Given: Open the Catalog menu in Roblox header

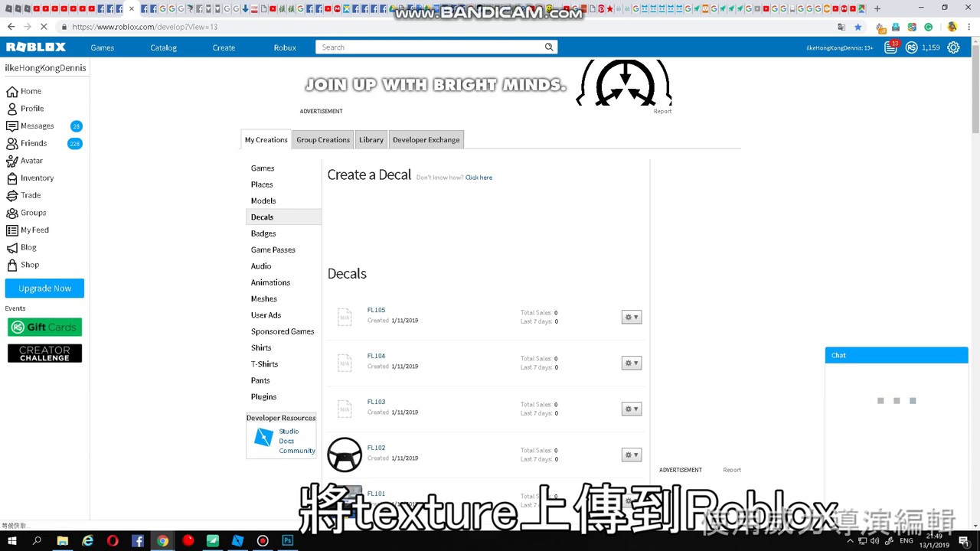Looking at the screenshot, I should (163, 47).
